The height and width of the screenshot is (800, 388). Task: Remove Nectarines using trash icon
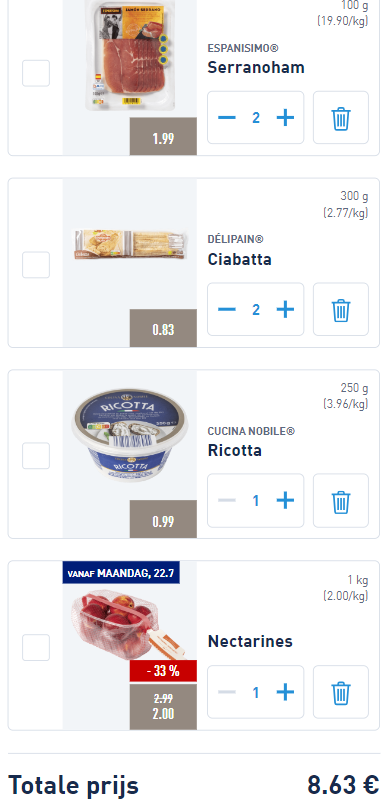[341, 692]
